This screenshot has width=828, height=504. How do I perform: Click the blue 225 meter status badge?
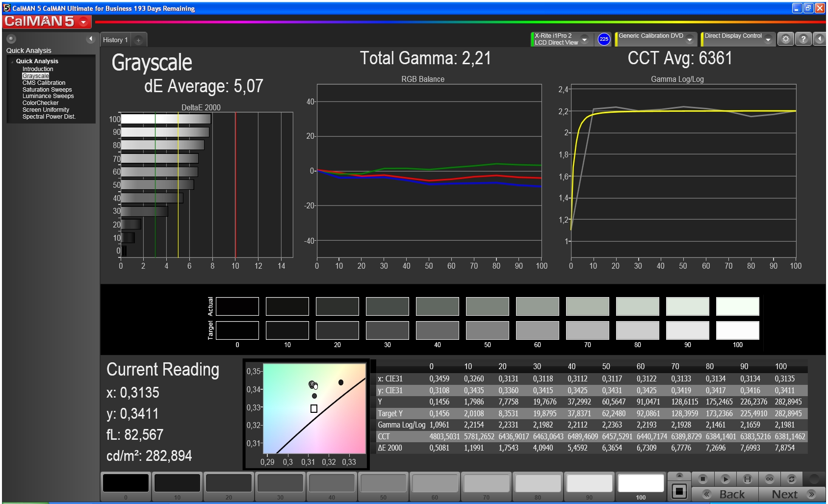click(x=604, y=39)
